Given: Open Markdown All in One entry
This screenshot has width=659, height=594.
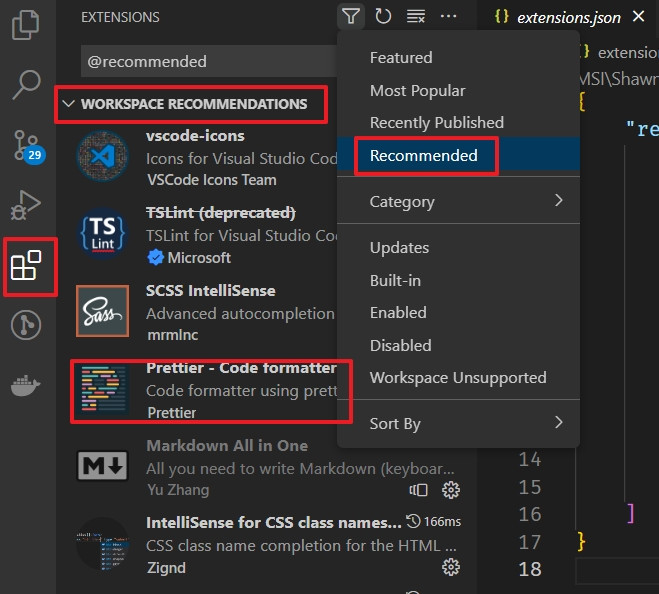Looking at the screenshot, I should (x=266, y=467).
